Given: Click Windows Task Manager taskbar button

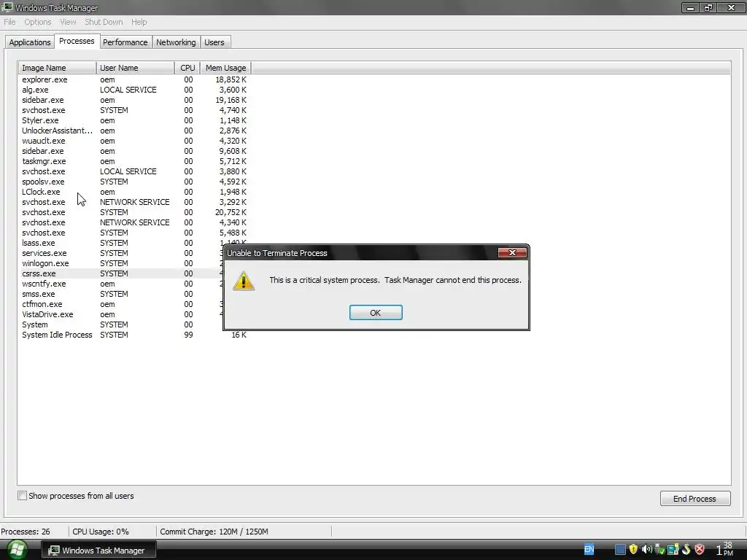Looking at the screenshot, I should click(x=98, y=550).
